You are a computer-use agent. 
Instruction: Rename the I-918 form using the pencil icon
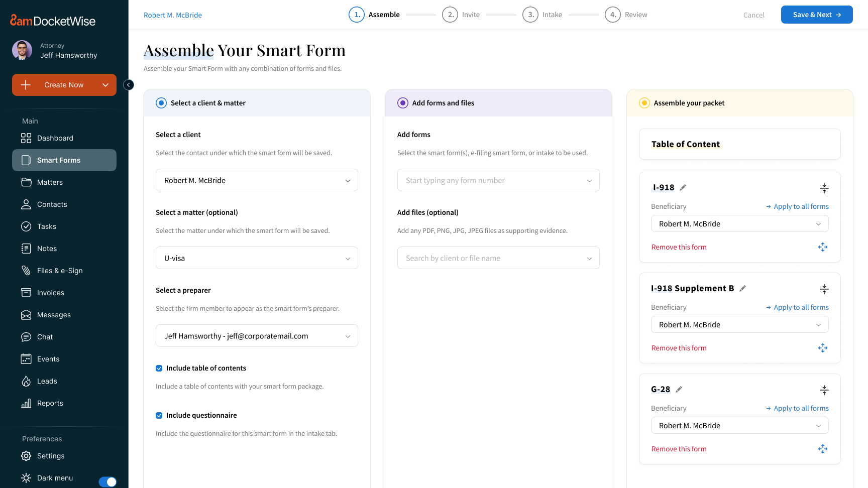[683, 187]
